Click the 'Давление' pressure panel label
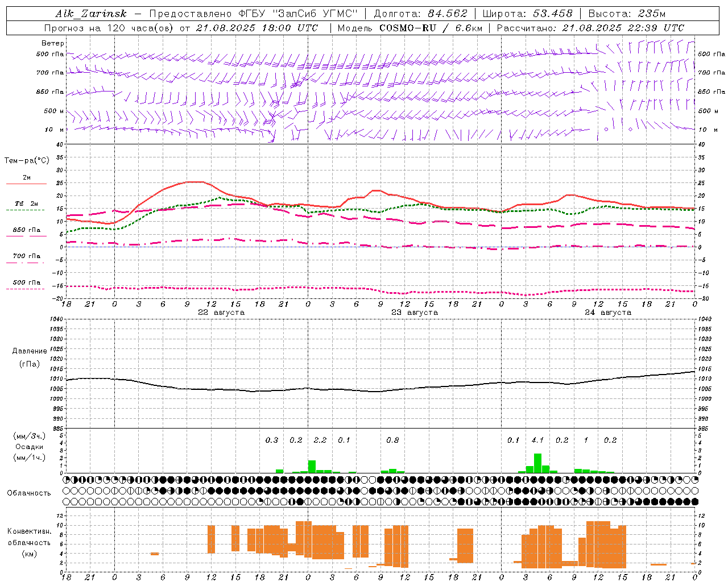 [30, 351]
